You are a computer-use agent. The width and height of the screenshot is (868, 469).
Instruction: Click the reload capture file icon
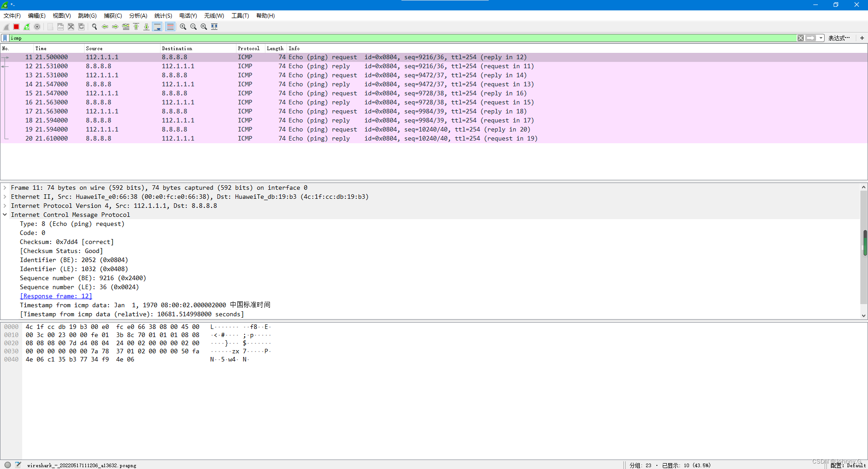(81, 27)
